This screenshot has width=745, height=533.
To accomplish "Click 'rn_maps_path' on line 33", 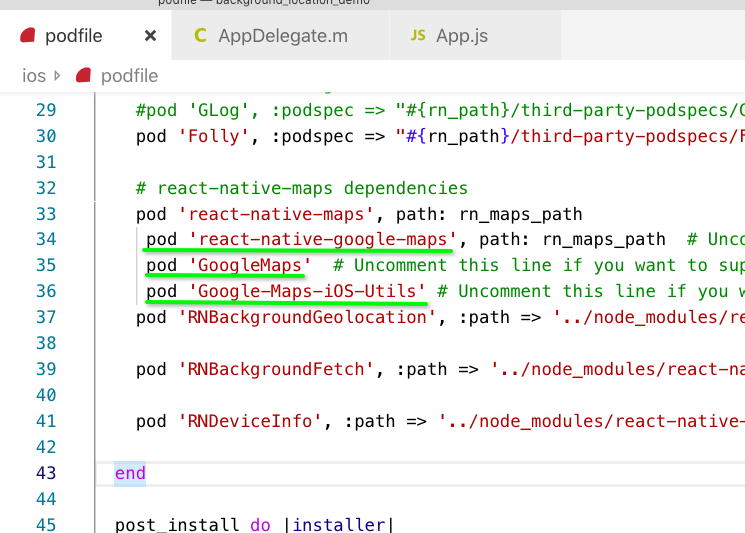I will pos(520,214).
